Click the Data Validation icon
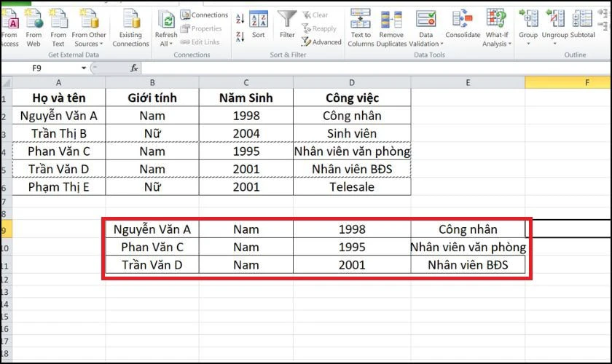612x364 pixels. pos(425,20)
